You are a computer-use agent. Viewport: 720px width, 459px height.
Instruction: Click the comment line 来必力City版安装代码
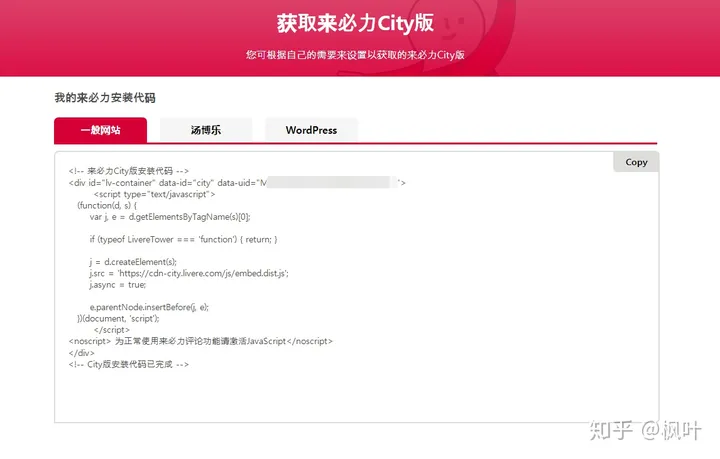pos(129,171)
